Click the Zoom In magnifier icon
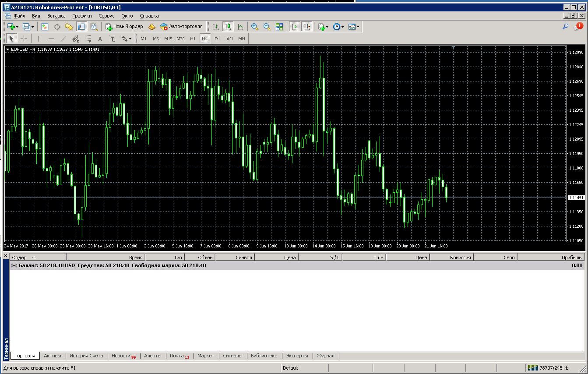 pyautogui.click(x=254, y=27)
